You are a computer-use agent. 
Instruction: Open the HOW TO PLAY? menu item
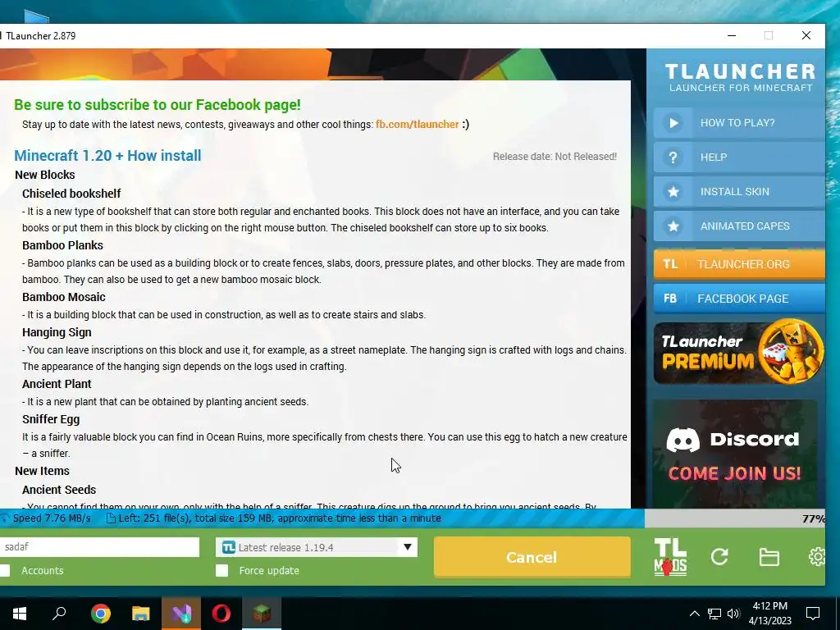click(x=739, y=123)
